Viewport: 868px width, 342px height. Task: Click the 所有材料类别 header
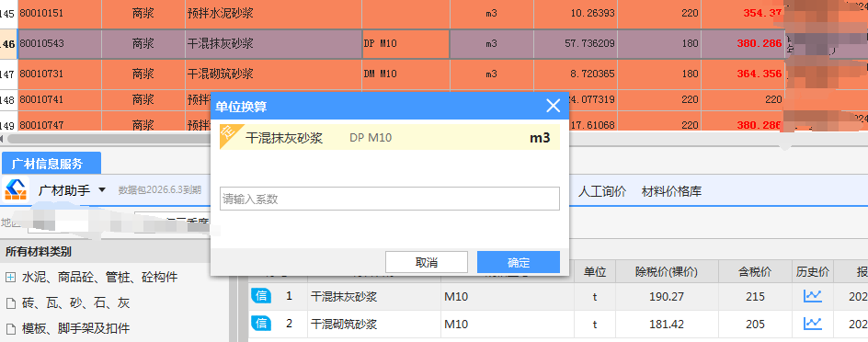click(x=39, y=252)
